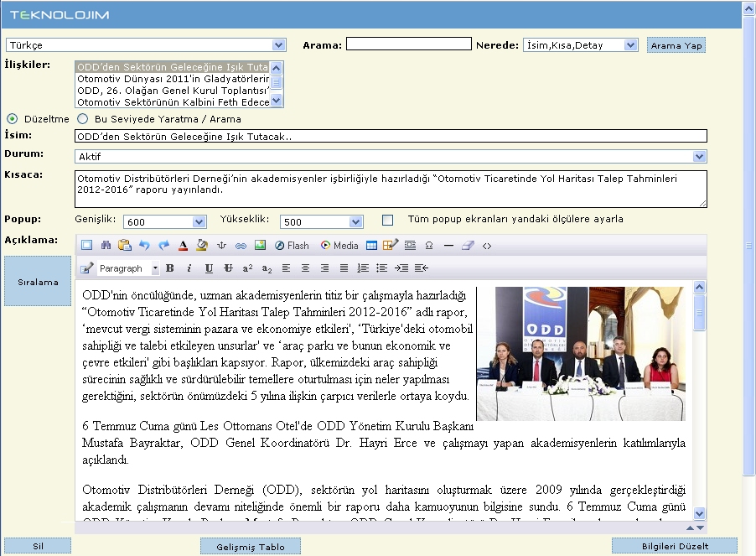The width and height of the screenshot is (756, 556).
Task: Undo the last edit
Action: click(144, 246)
